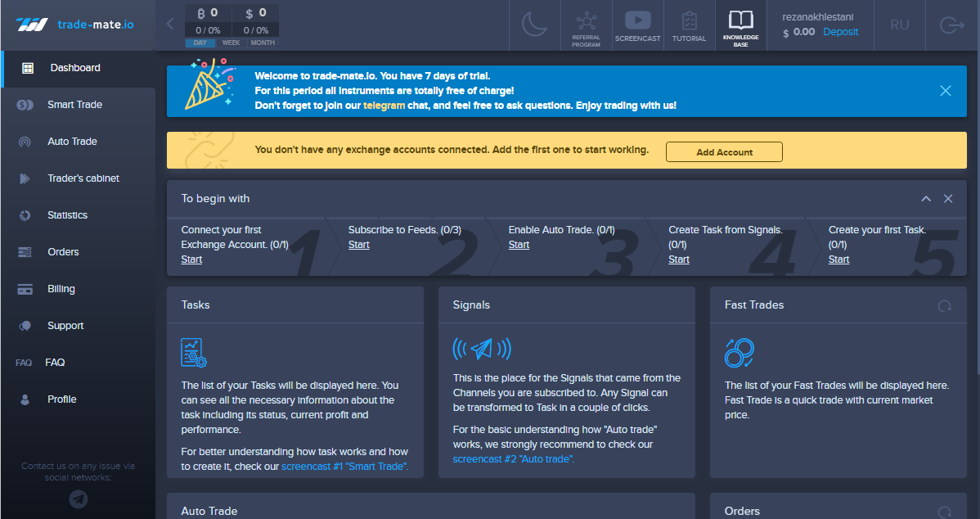This screenshot has height=519, width=980.
Task: Click the bottom Auto Trade panel heading
Action: pyautogui.click(x=209, y=512)
